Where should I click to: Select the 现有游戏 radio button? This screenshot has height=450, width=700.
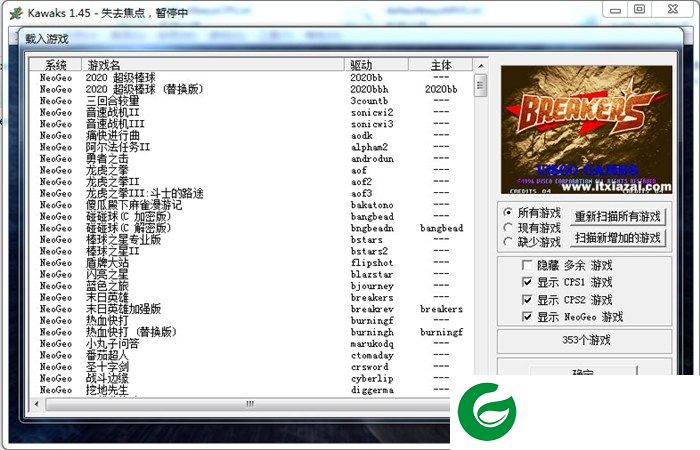coord(508,228)
